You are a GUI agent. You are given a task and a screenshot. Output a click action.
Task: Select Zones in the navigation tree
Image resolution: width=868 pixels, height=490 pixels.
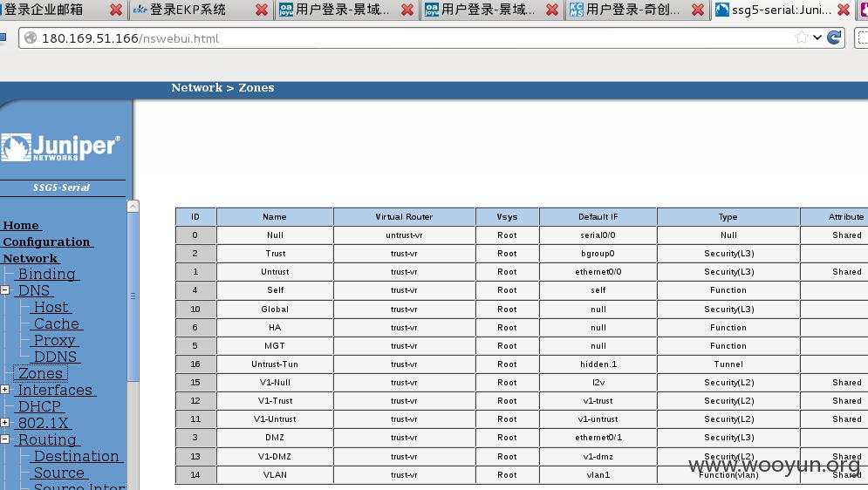40,373
